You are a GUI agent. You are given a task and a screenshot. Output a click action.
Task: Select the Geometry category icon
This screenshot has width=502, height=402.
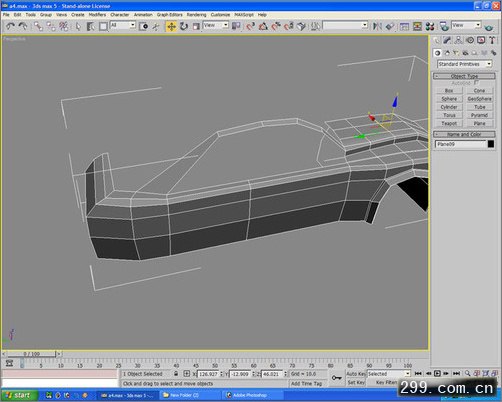click(437, 53)
